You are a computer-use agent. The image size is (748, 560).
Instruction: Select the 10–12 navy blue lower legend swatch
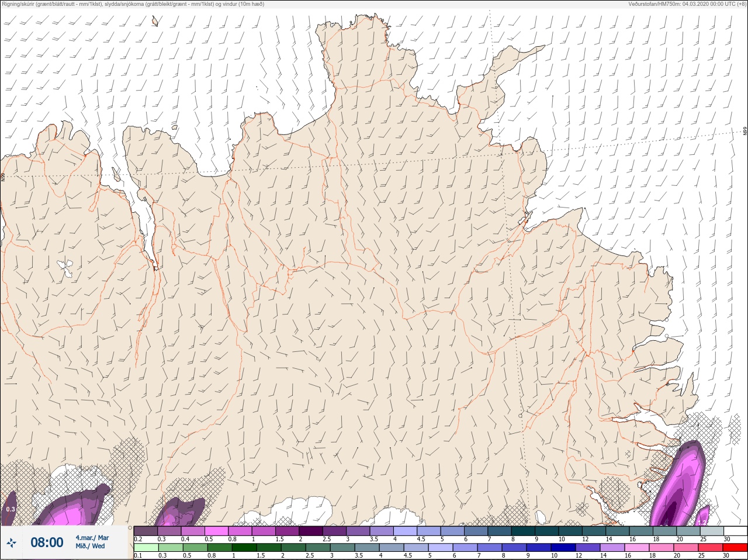coord(563,548)
